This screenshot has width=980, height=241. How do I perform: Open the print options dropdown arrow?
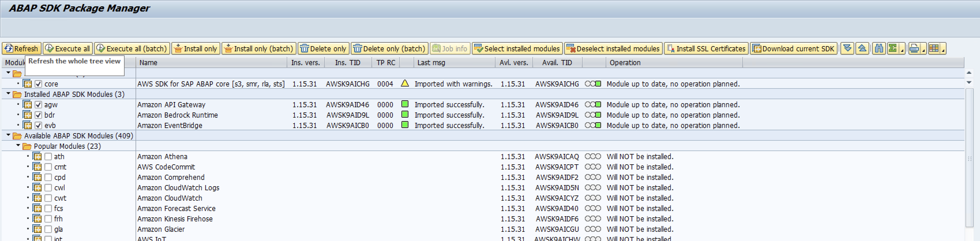tap(923, 50)
